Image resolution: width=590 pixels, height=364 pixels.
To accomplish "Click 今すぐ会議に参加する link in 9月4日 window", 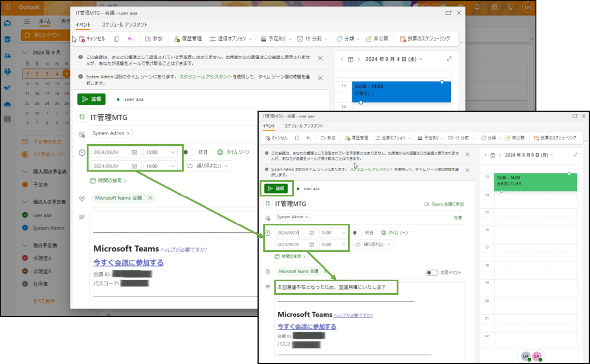I will [x=128, y=263].
